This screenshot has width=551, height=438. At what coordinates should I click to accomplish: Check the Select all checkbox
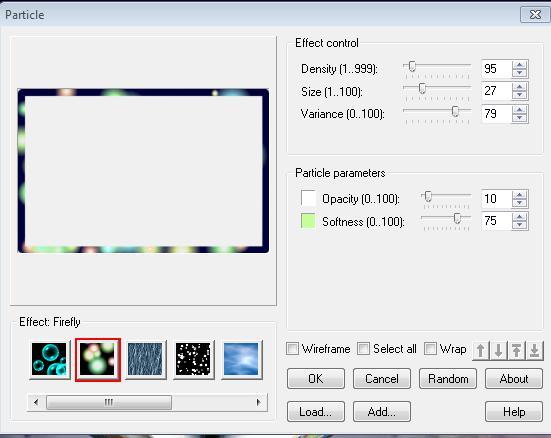363,349
